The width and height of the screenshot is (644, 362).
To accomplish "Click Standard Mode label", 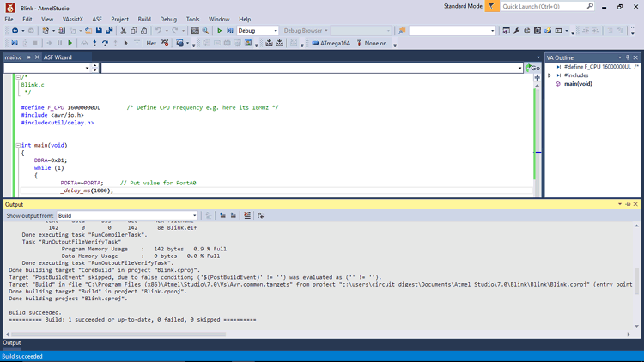I will (463, 6).
